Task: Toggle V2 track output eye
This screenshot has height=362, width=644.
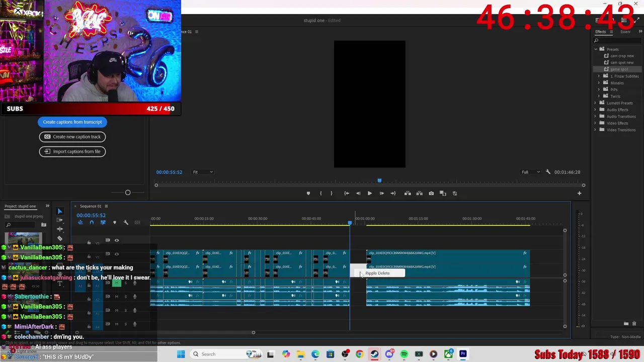Action: click(x=117, y=254)
